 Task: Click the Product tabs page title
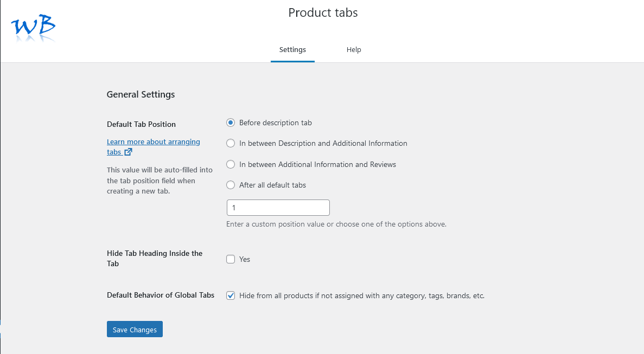323,12
